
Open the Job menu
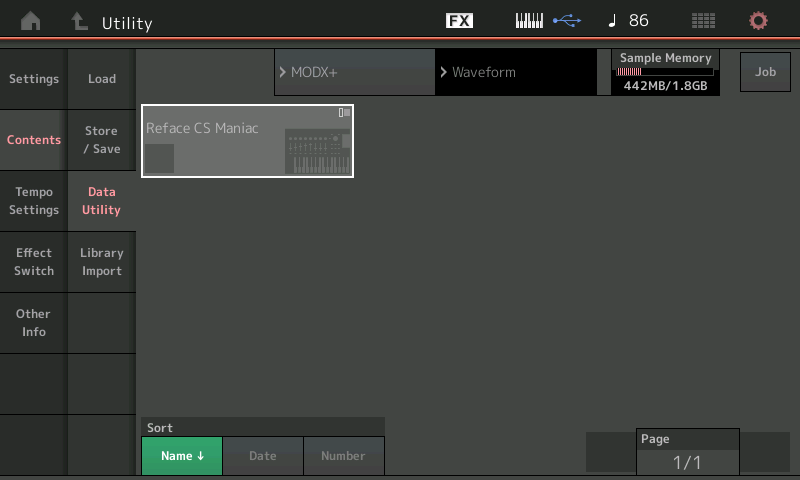[x=765, y=73]
